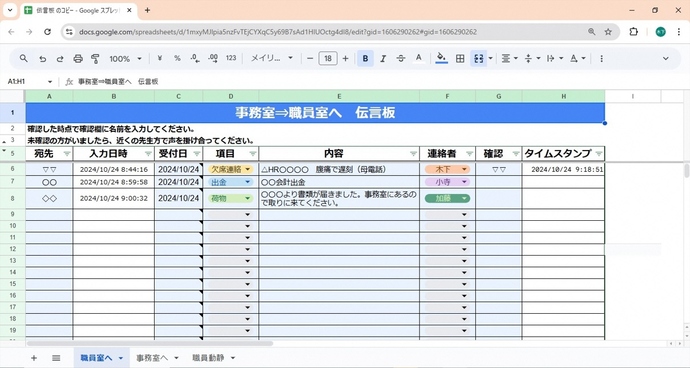This screenshot has width=690, height=368.
Task: Bookmark this page with star icon
Action: [608, 32]
